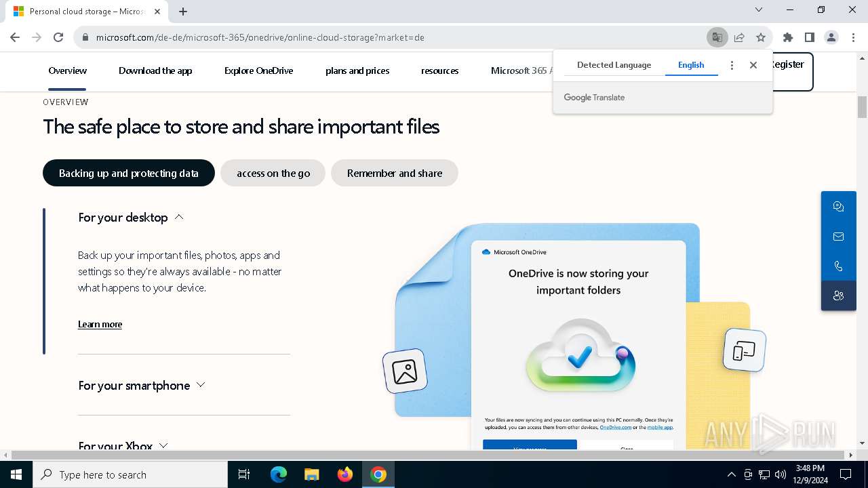The image size is (868, 488).
Task: Click the Type here to search box
Action: [x=130, y=474]
